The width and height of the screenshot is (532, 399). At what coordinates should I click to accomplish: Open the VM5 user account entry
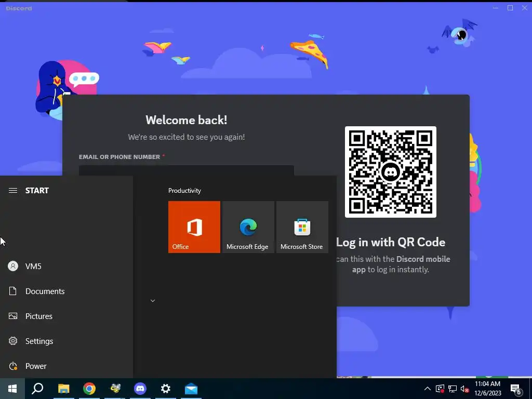66,266
